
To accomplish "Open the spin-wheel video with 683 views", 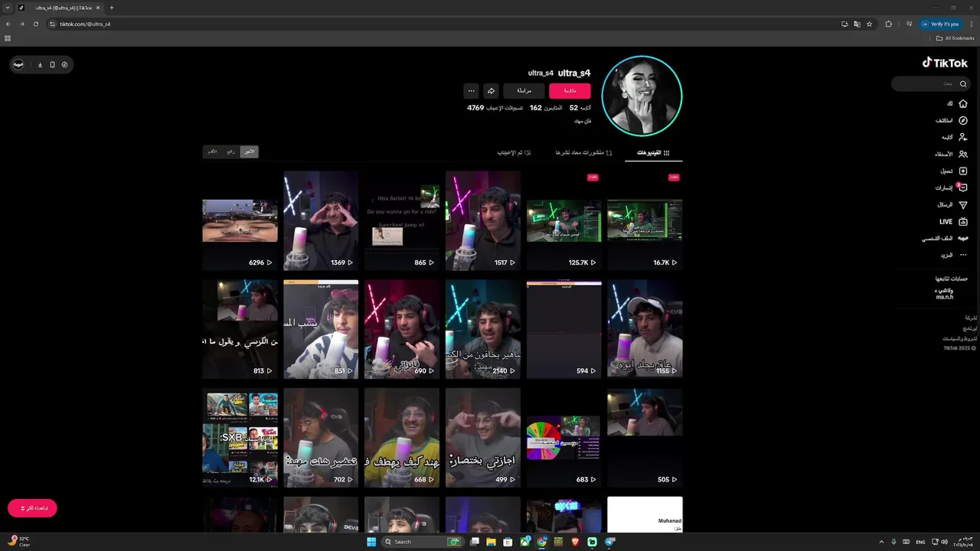I will point(563,438).
